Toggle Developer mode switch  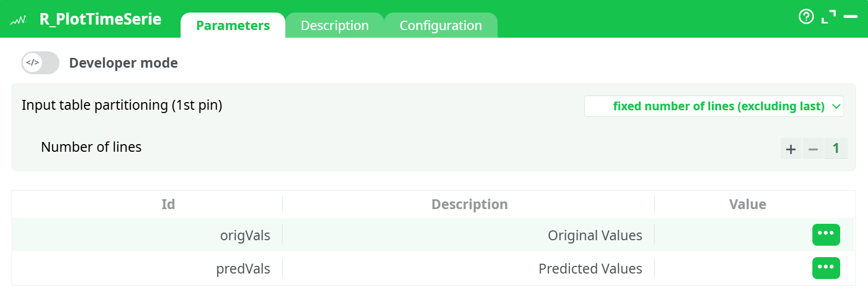pos(40,63)
